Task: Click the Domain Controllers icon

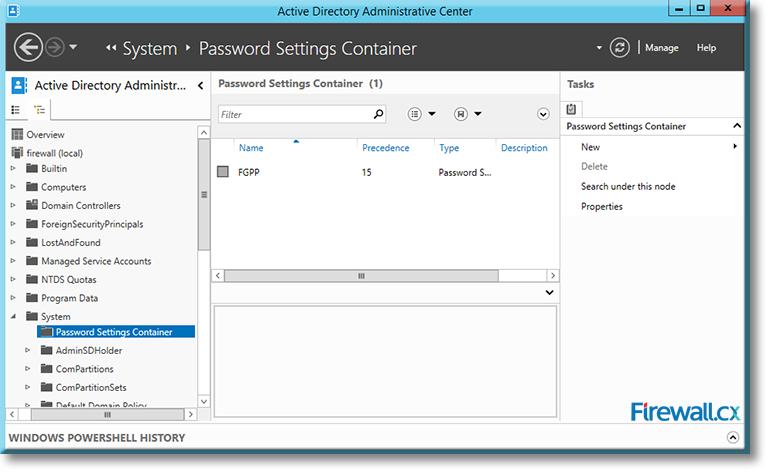Action: point(32,205)
